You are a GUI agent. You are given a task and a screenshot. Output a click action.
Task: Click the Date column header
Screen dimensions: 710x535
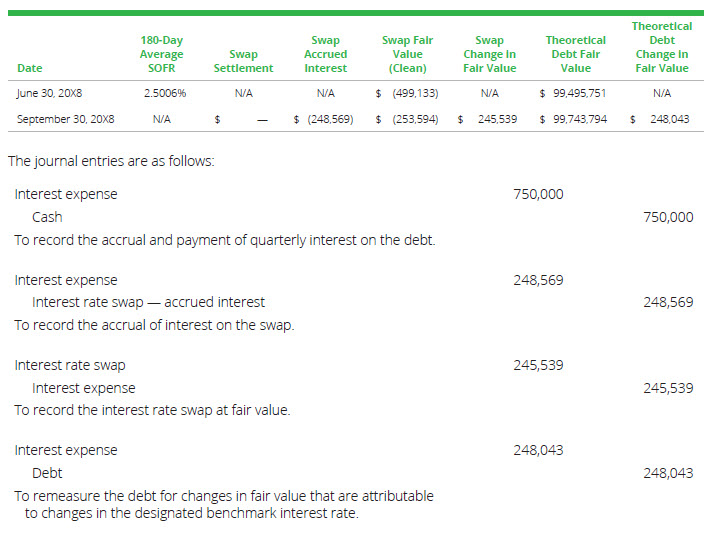click(x=31, y=68)
